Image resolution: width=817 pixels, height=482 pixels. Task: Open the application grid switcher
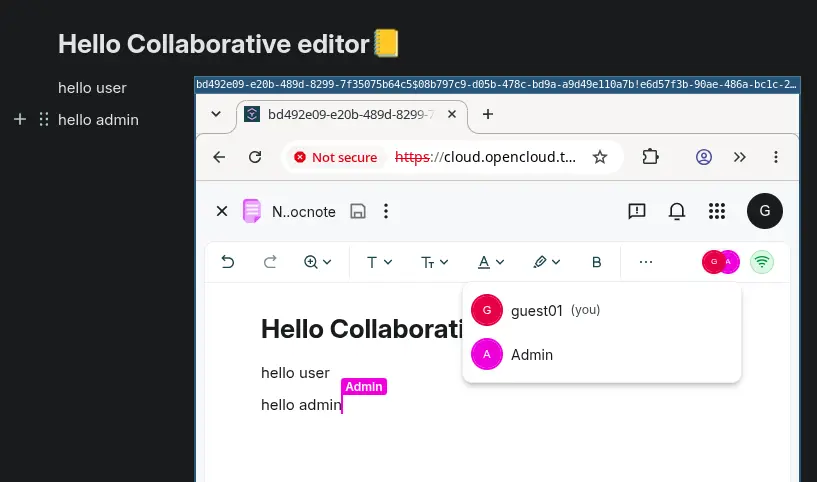point(717,211)
